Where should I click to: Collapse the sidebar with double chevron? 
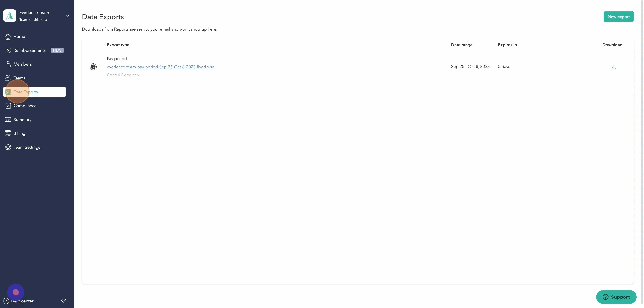[64, 301]
